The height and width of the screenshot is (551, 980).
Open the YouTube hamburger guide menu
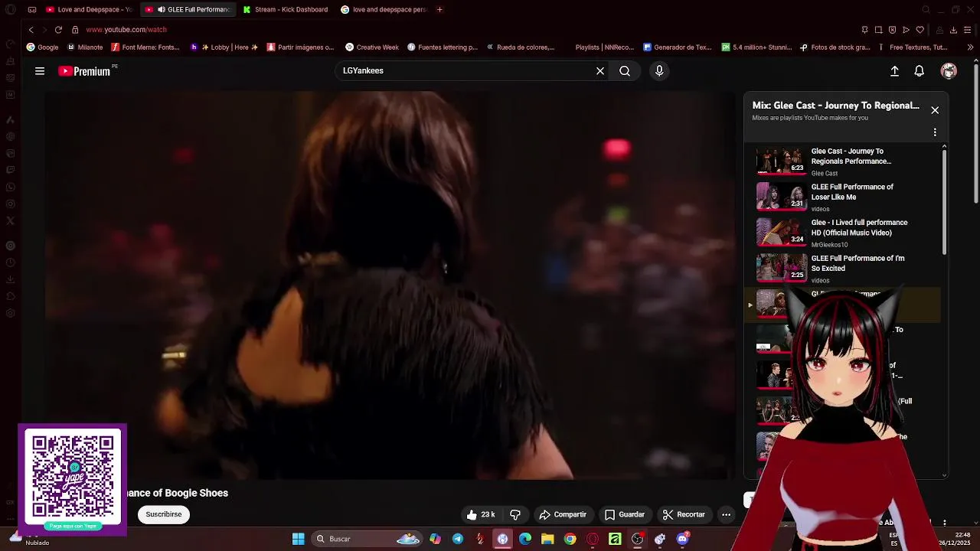click(40, 71)
